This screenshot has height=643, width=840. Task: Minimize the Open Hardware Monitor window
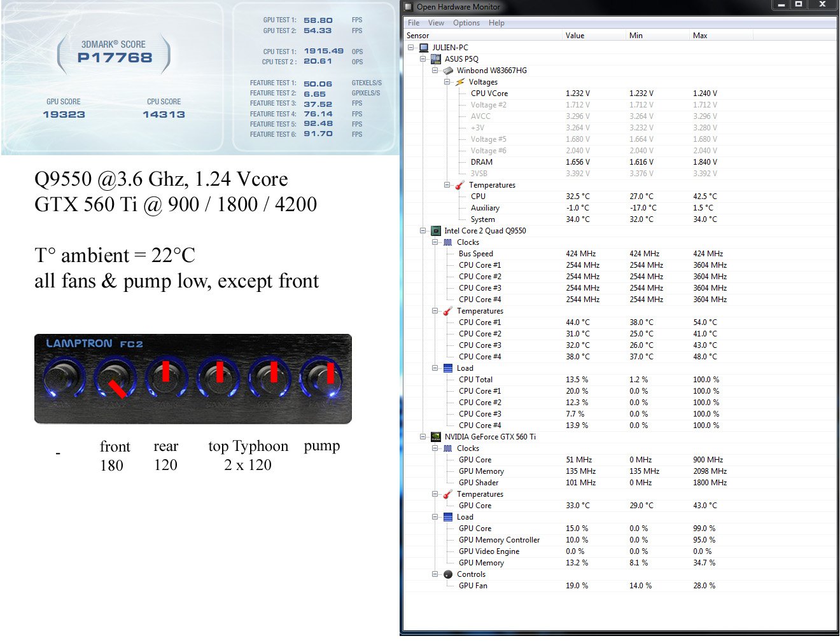click(781, 4)
